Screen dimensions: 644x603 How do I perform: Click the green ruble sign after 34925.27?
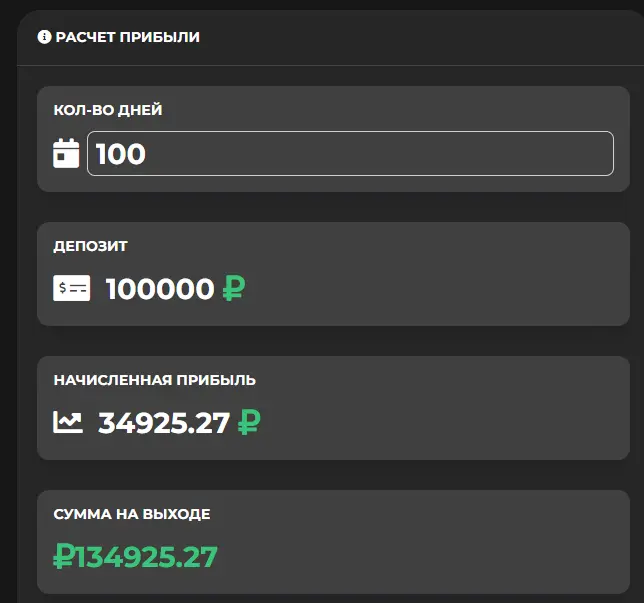pyautogui.click(x=249, y=422)
